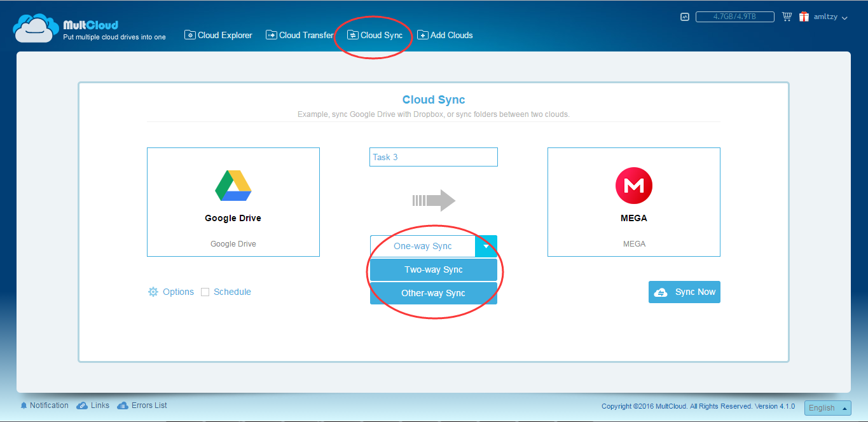Click the Task 3 name field
Image resolution: width=868 pixels, height=422 pixels.
[x=434, y=157]
